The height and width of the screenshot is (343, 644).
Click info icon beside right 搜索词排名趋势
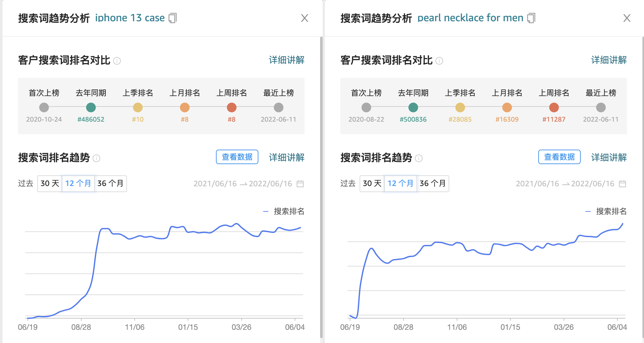coord(419,158)
